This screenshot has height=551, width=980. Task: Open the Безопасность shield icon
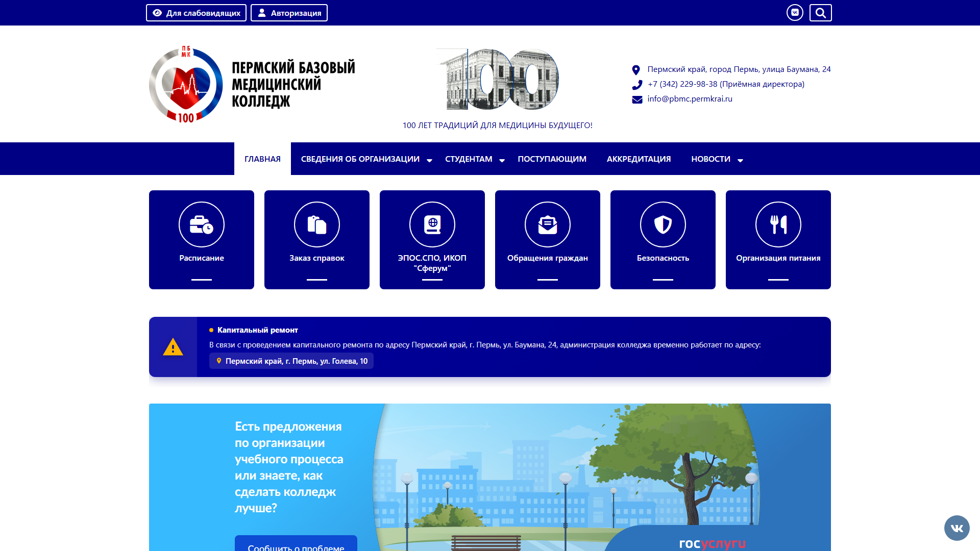(x=663, y=224)
